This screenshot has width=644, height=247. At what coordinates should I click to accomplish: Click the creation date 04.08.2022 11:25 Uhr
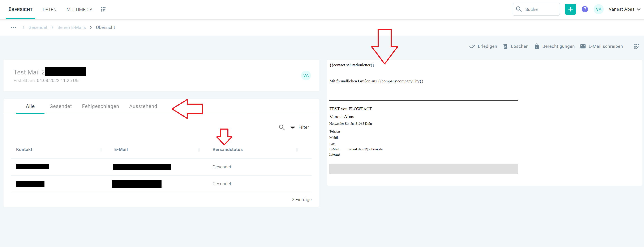coord(58,81)
